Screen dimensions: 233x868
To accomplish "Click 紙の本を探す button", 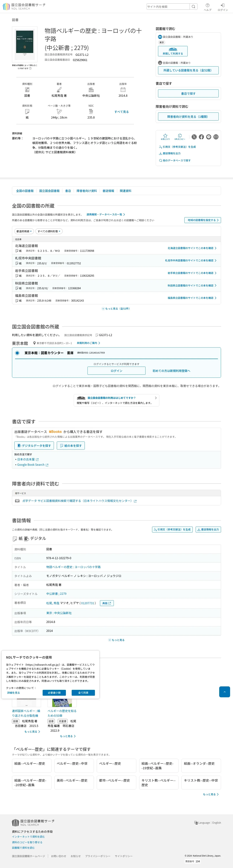I will (x=71, y=446).
